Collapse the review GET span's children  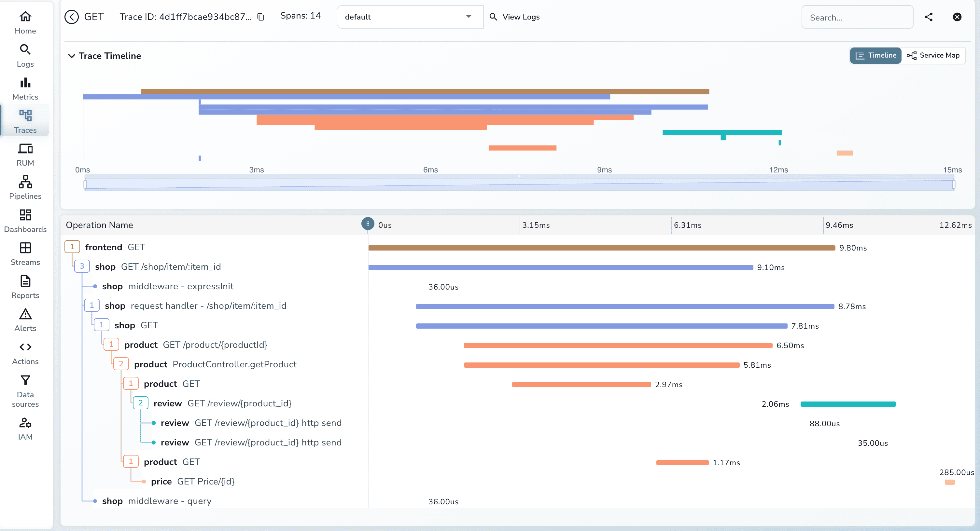[140, 403]
